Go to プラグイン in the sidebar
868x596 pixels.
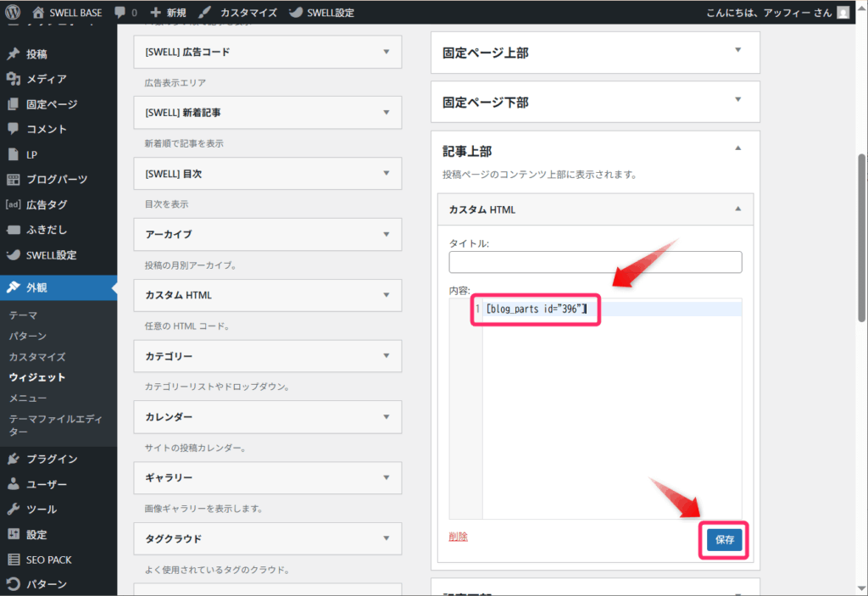51,459
